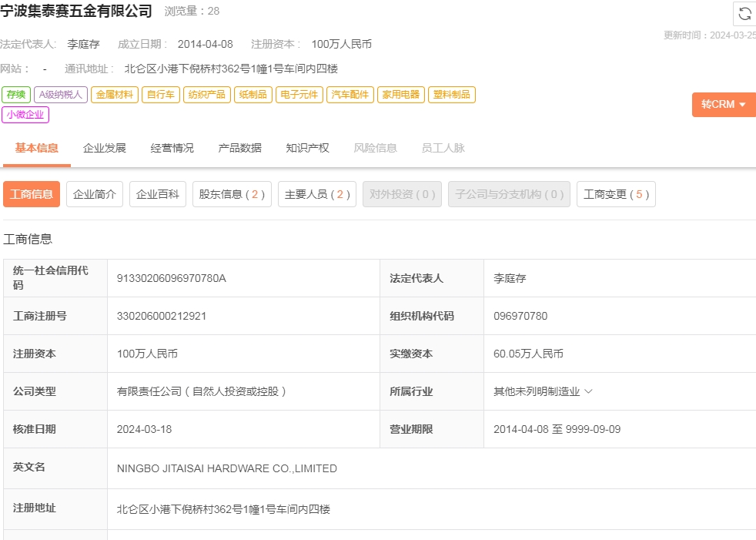
Task: Click the 更新时间 timestamp
Action: click(710, 35)
